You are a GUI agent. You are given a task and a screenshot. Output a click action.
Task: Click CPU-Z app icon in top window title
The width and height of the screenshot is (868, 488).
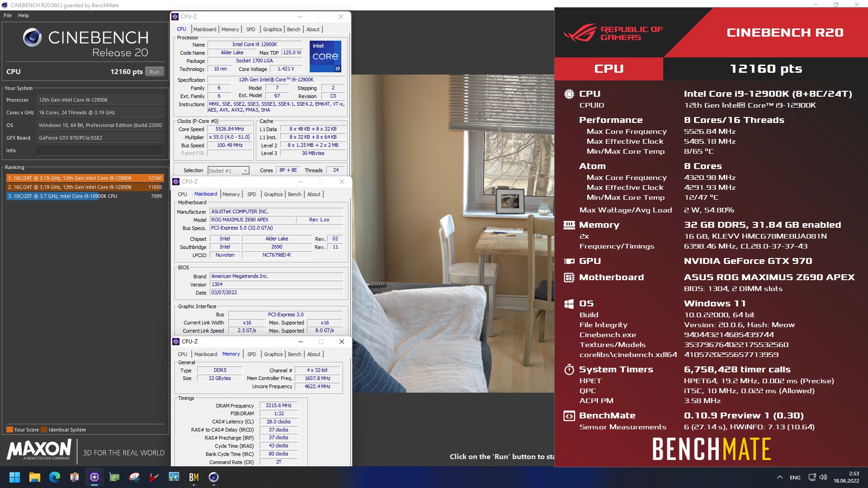coord(175,17)
